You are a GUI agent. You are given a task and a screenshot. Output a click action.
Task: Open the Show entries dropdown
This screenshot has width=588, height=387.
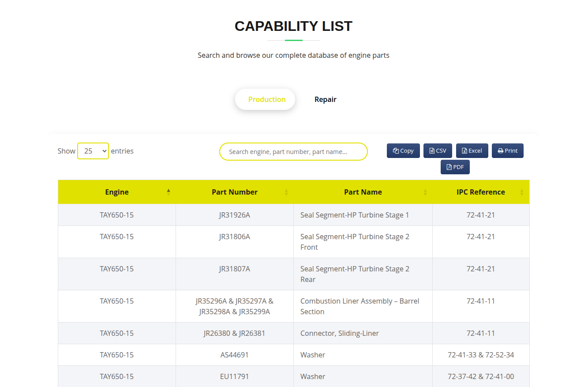point(93,151)
